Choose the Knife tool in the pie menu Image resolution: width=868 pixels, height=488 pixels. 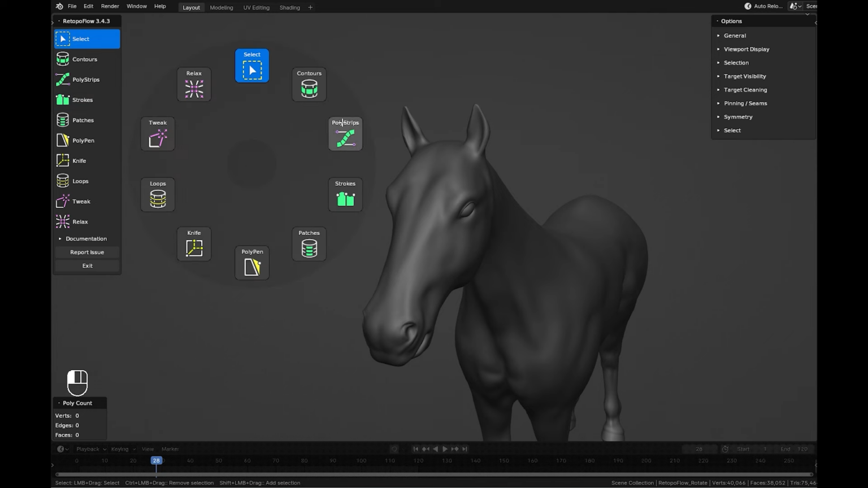194,244
